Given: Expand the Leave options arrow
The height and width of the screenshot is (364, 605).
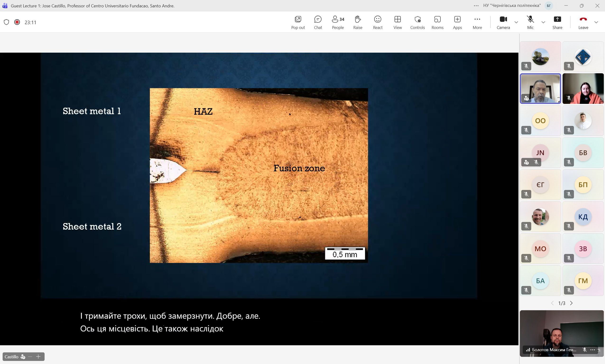Looking at the screenshot, I should 596,22.
